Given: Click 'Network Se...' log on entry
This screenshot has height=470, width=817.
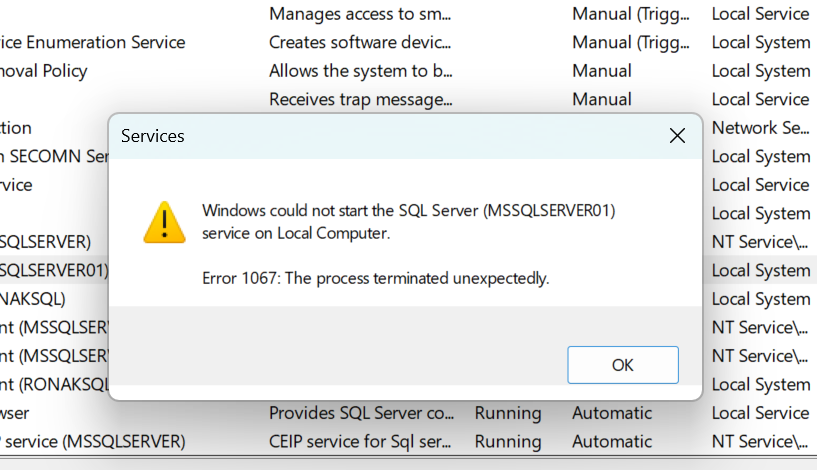Looking at the screenshot, I should pos(760,128).
